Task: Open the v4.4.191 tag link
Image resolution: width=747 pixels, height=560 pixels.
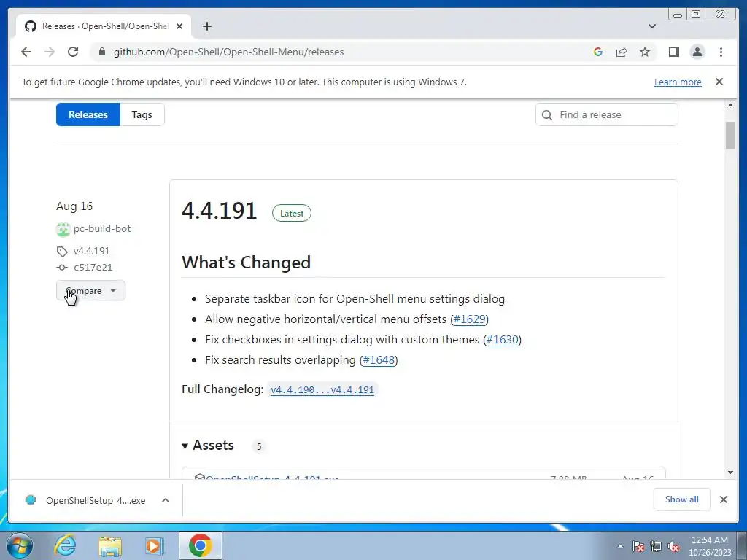Action: click(x=91, y=251)
